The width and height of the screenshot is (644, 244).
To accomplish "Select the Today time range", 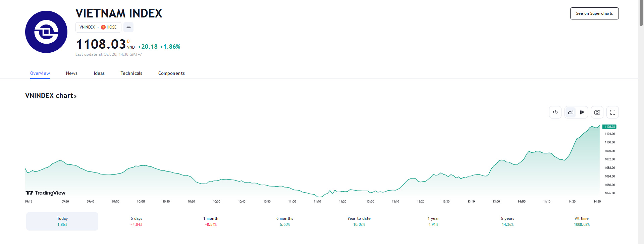I will pos(62,221).
